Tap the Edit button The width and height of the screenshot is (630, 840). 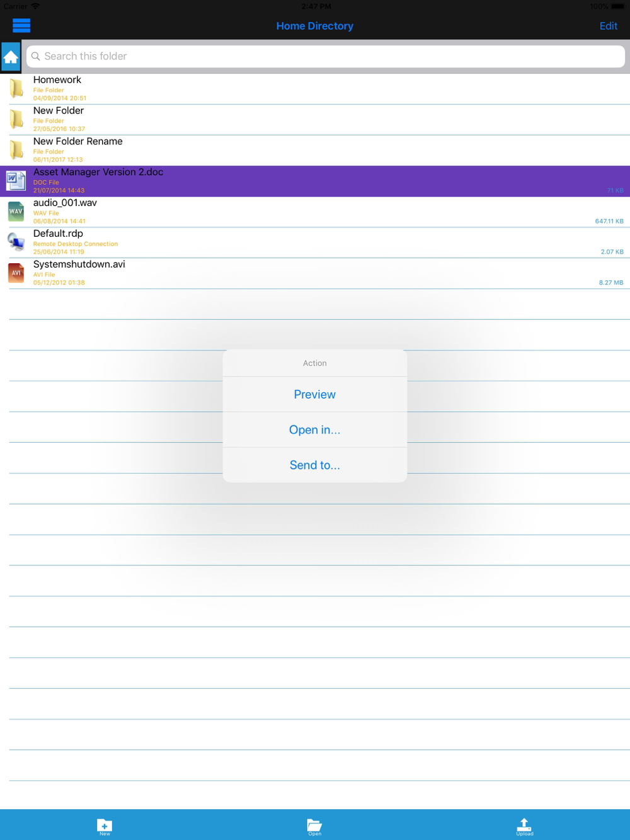pyautogui.click(x=609, y=26)
